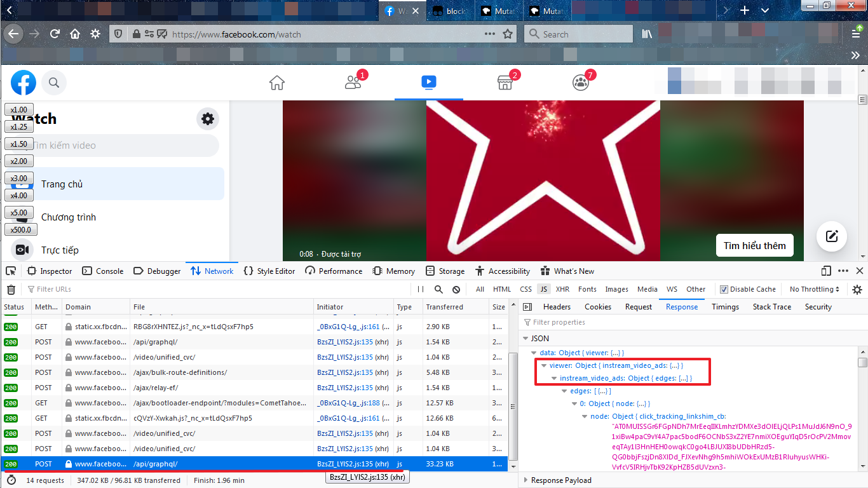Open Facebook Groups icon with badge 7
Image resolution: width=868 pixels, height=488 pixels.
click(581, 83)
